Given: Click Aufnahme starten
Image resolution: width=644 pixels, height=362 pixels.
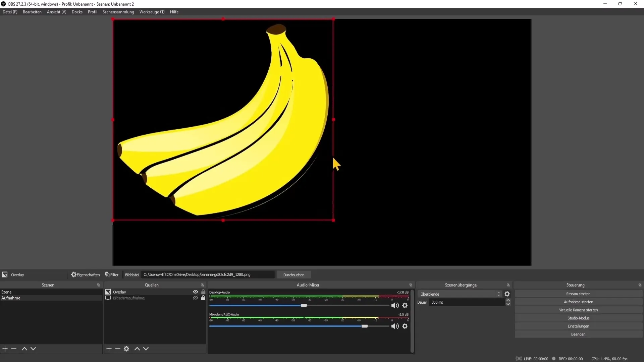Looking at the screenshot, I should [x=578, y=302].
